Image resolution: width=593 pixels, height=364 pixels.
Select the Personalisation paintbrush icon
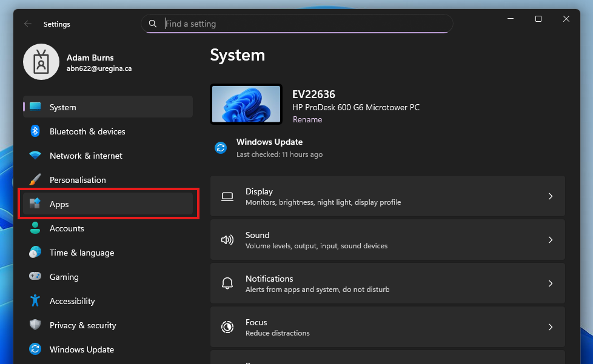(x=35, y=179)
